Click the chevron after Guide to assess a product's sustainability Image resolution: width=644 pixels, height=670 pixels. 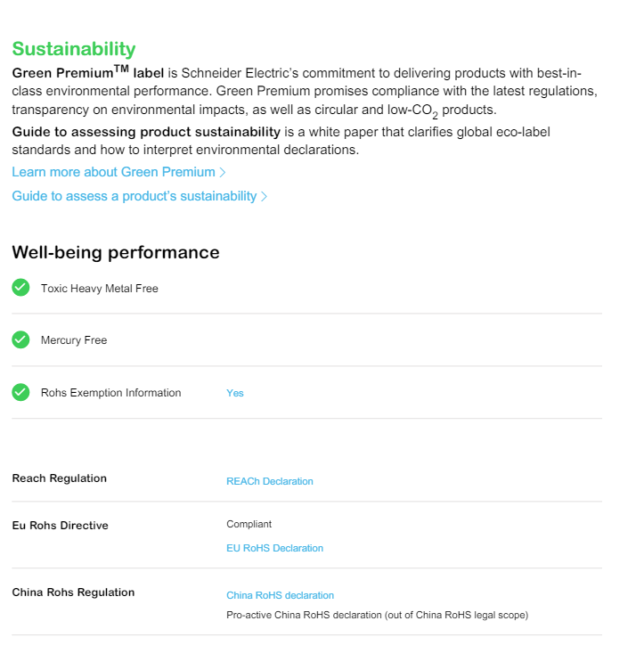pos(265,196)
